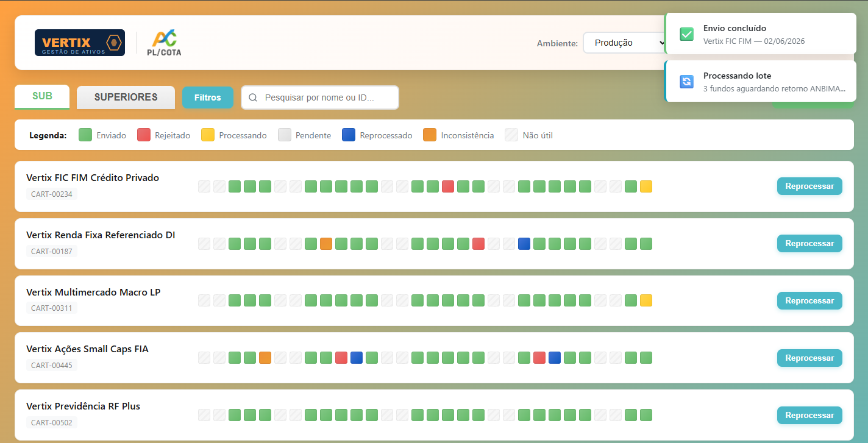
Task: Select the orange inconsistency day in Ações Small Caps FIA row
Action: pos(265,358)
